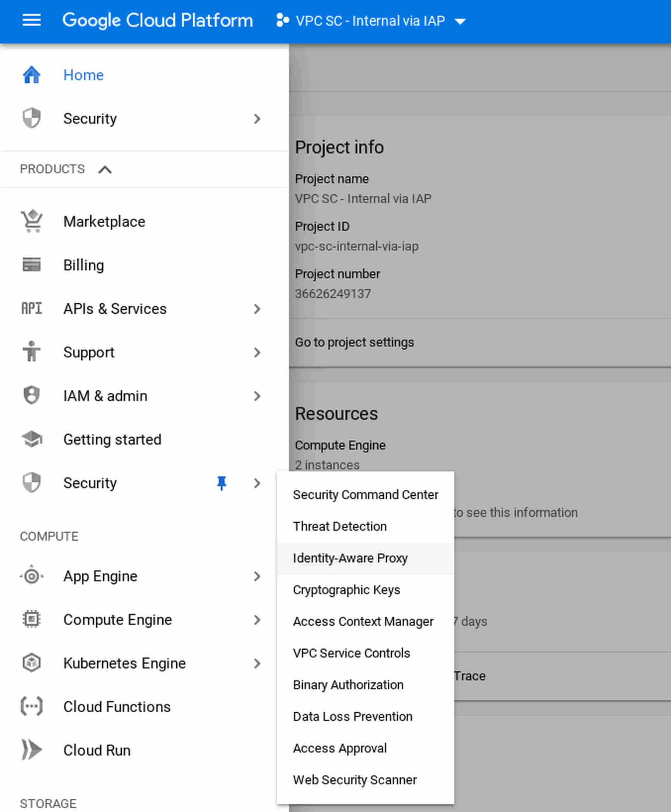Click the API icon beside APIs & Services
The width and height of the screenshot is (671, 812).
[31, 309]
